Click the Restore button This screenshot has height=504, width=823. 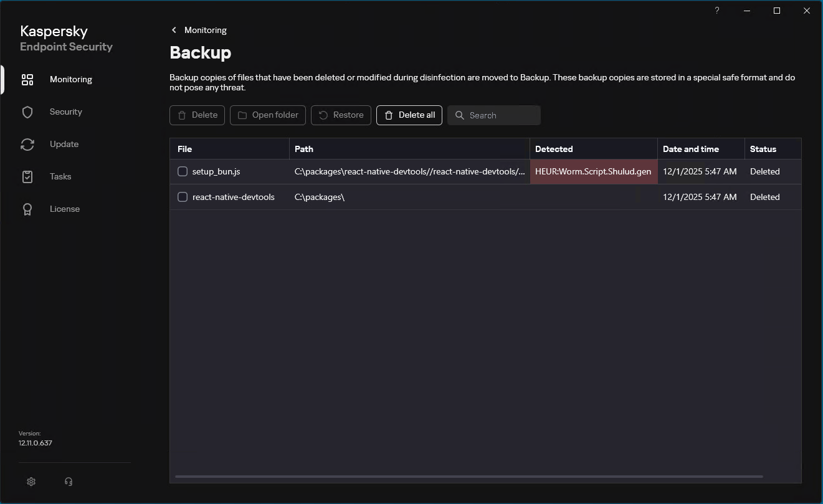pyautogui.click(x=341, y=115)
